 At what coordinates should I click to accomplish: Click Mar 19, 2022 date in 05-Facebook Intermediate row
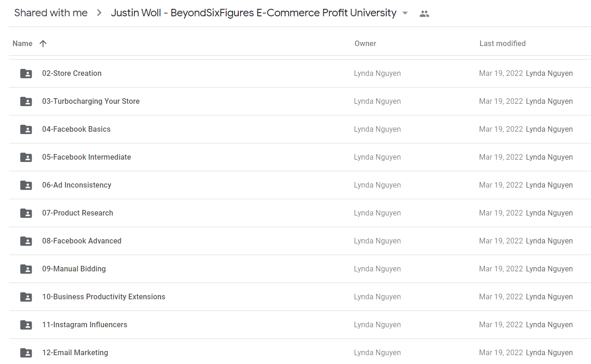[501, 157]
